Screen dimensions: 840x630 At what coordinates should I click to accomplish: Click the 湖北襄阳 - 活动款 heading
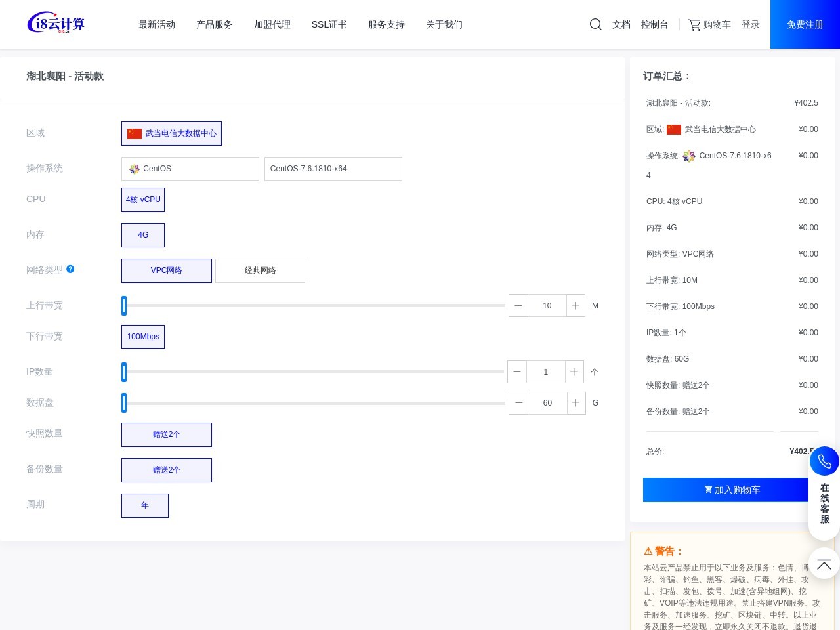[x=65, y=76]
